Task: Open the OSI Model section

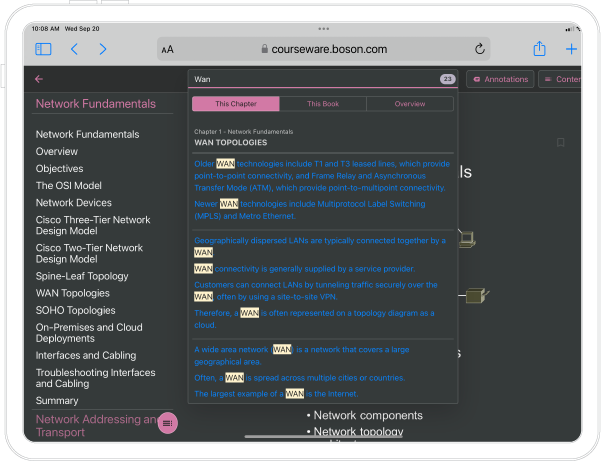Action: point(69,185)
